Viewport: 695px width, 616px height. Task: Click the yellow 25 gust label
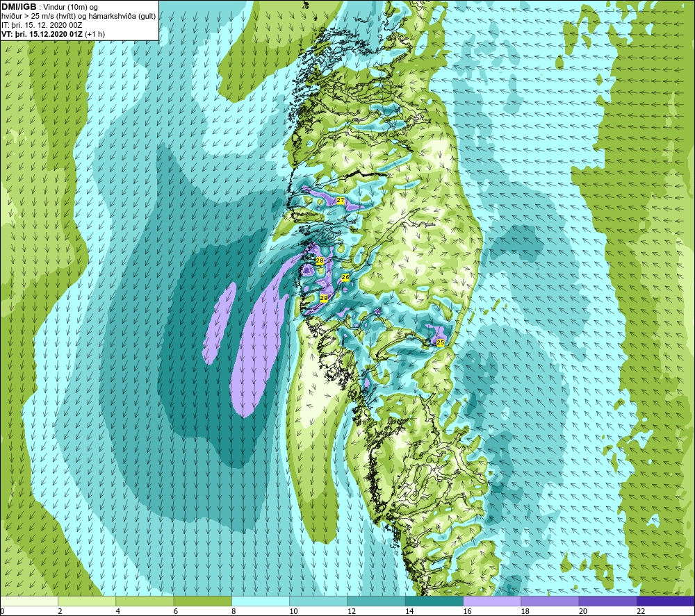click(x=440, y=342)
